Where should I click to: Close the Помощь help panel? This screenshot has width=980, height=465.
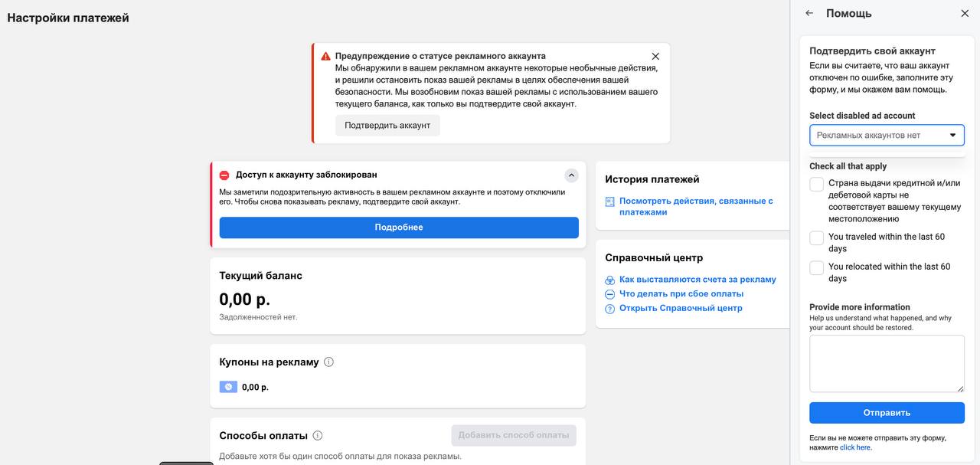(965, 13)
